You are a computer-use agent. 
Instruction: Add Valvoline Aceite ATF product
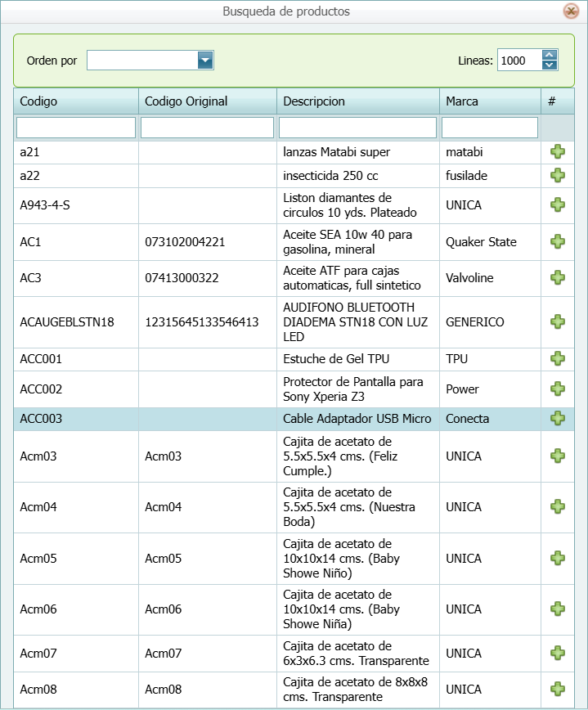558,278
